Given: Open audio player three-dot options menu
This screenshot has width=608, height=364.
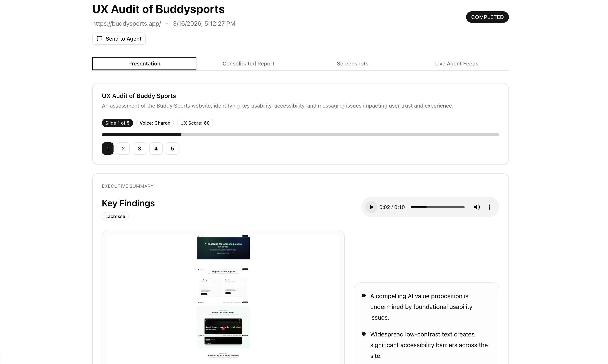Looking at the screenshot, I should click(489, 207).
